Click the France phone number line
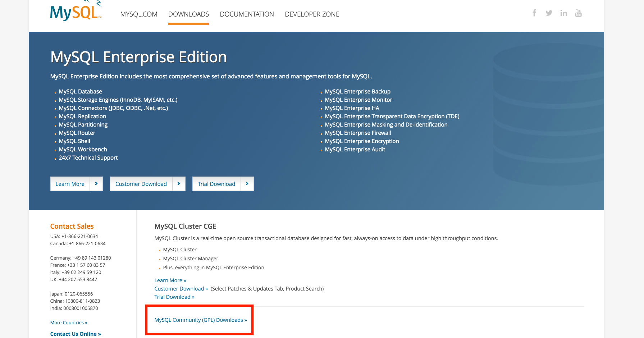 point(78,265)
